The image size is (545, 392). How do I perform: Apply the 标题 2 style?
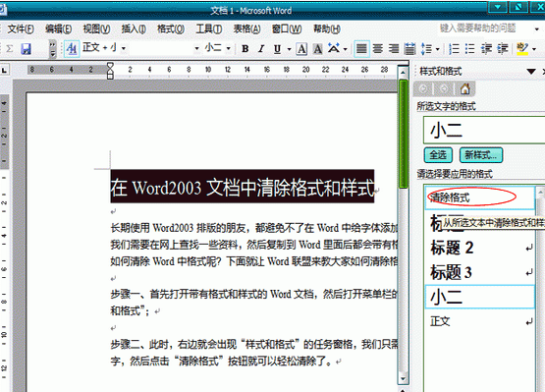click(x=479, y=248)
